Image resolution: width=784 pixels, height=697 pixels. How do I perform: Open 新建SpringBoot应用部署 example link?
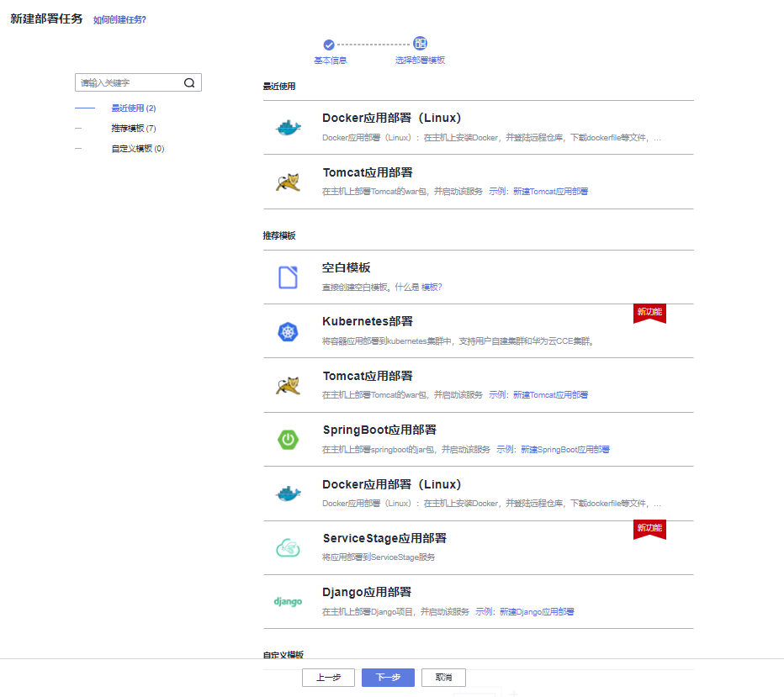pyautogui.click(x=565, y=449)
